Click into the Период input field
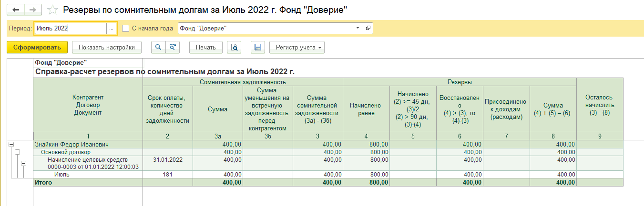Screen dimensions: 644x206 click(70, 29)
